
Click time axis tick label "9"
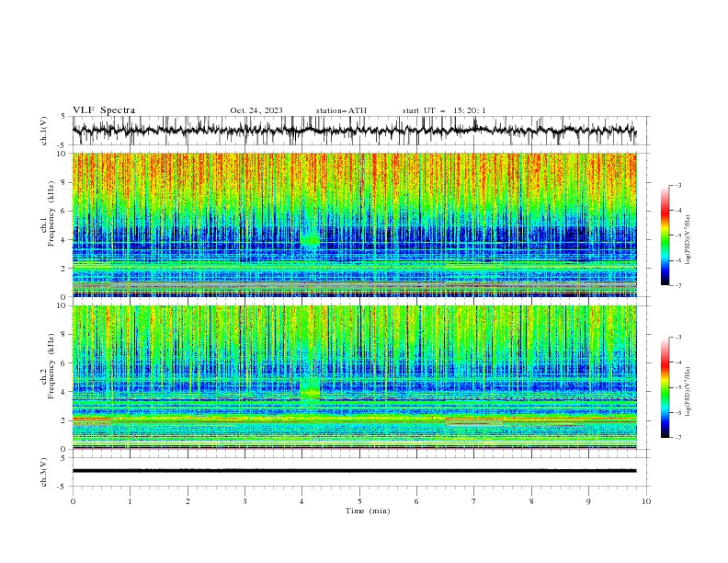(x=588, y=501)
